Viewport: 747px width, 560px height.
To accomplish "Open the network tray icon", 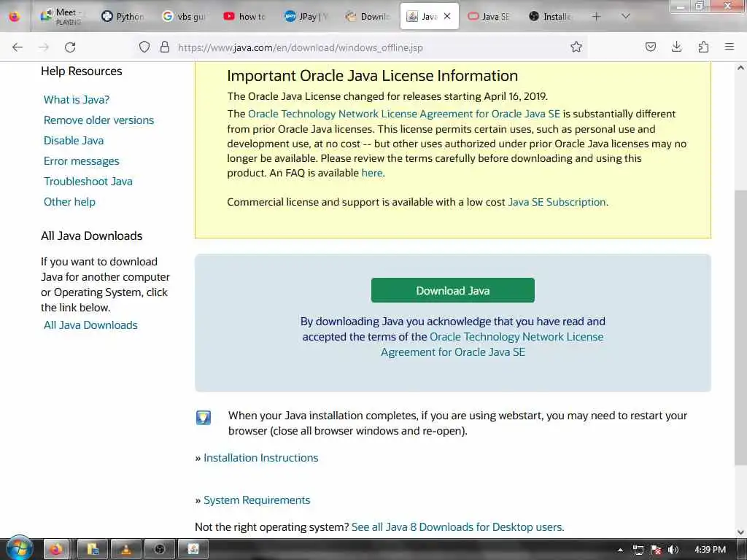I will (x=638, y=550).
